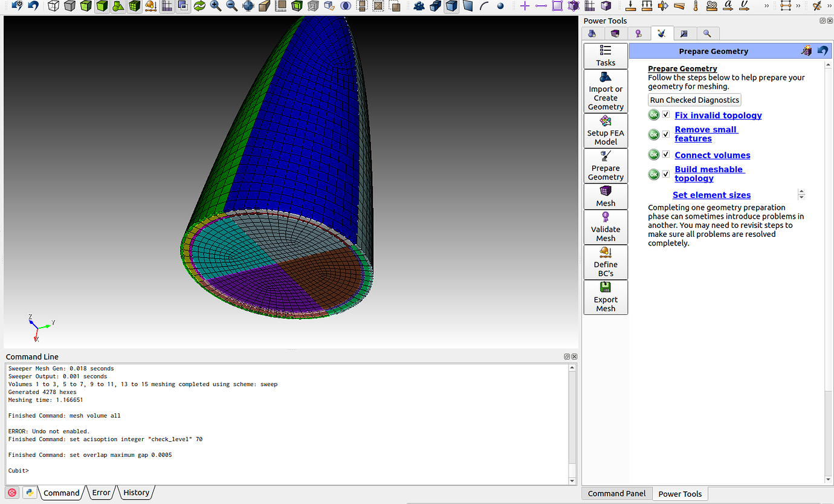834x504 pixels.
Task: Undo the last command
Action: tap(34, 7)
